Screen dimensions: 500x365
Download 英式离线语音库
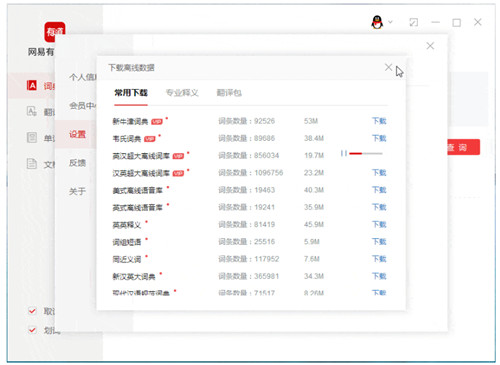click(379, 207)
